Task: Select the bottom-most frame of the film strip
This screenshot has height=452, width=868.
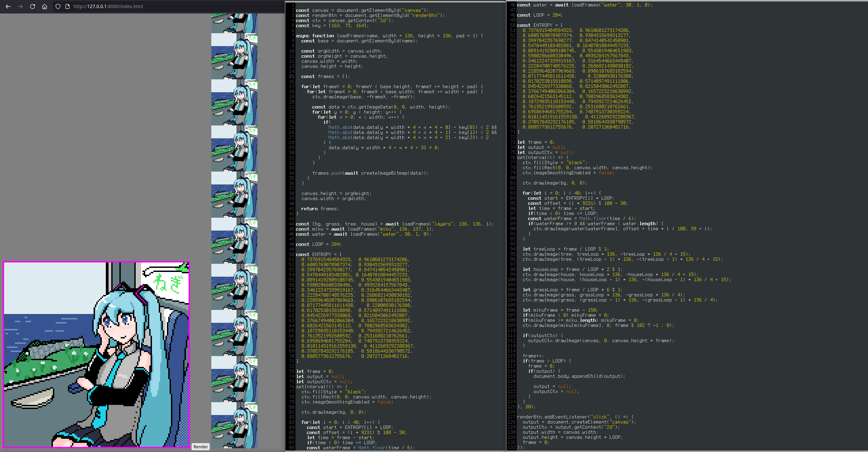Action: (234, 425)
